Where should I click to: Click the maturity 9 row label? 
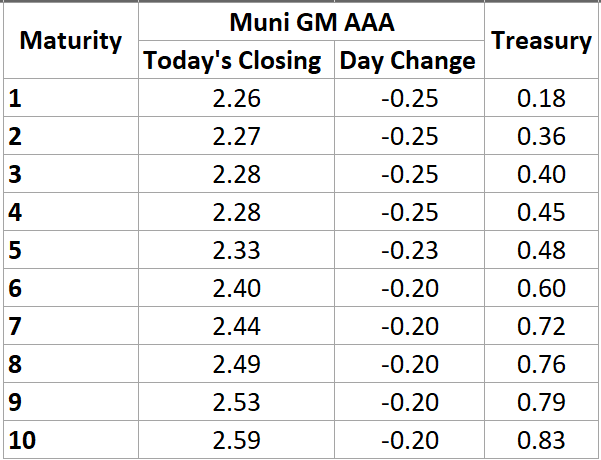[15, 402]
